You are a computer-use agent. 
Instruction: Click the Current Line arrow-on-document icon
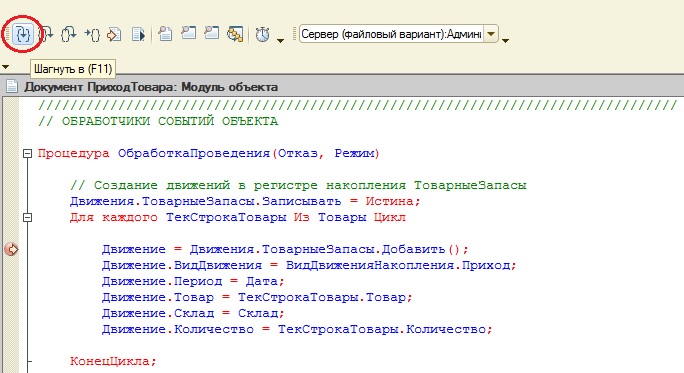click(x=115, y=34)
